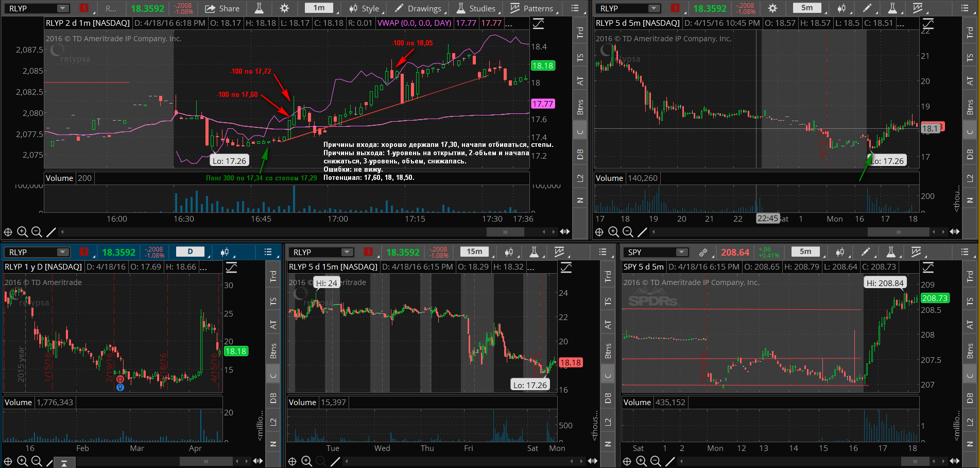Toggle the Trd sidebar panel in SPY chart
Image resolution: width=980 pixels, height=468 pixels.
pos(970,277)
